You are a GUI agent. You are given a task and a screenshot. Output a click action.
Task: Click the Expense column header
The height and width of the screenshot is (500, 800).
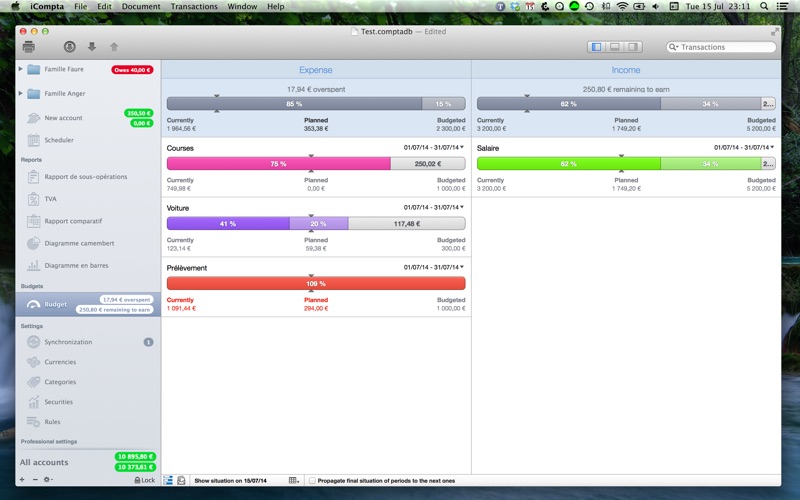tap(316, 70)
